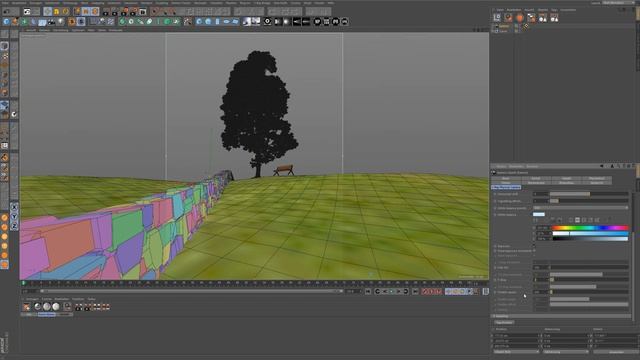The height and width of the screenshot is (360, 640).
Task: Click the first orange circle in left palette
Action: [4, 218]
